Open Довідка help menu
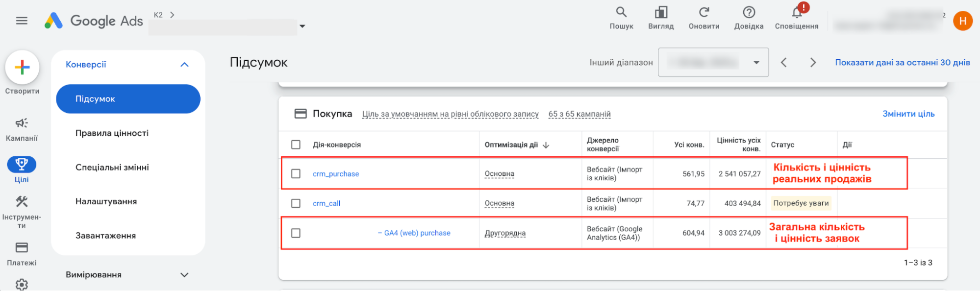This screenshot has height=291, width=980. 749,18
